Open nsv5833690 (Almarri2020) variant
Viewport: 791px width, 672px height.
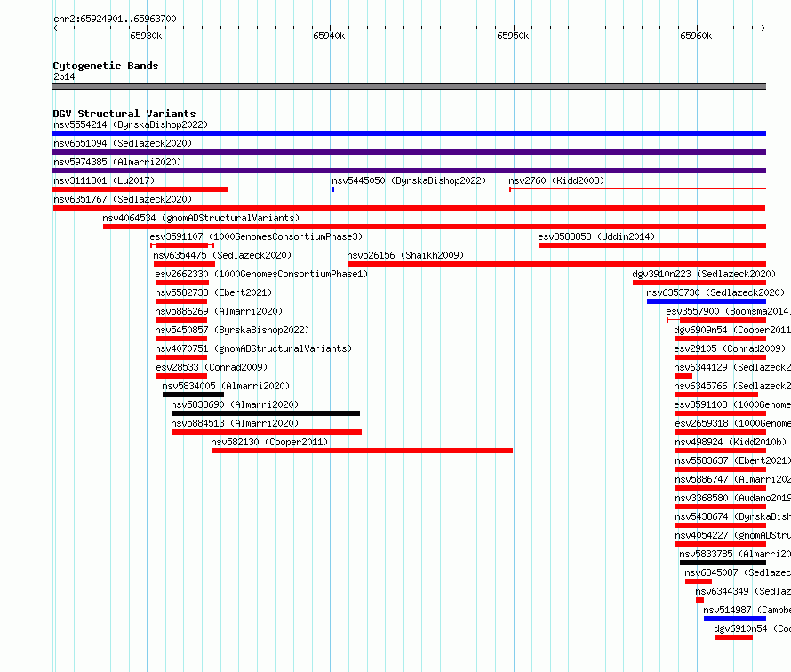235,404
